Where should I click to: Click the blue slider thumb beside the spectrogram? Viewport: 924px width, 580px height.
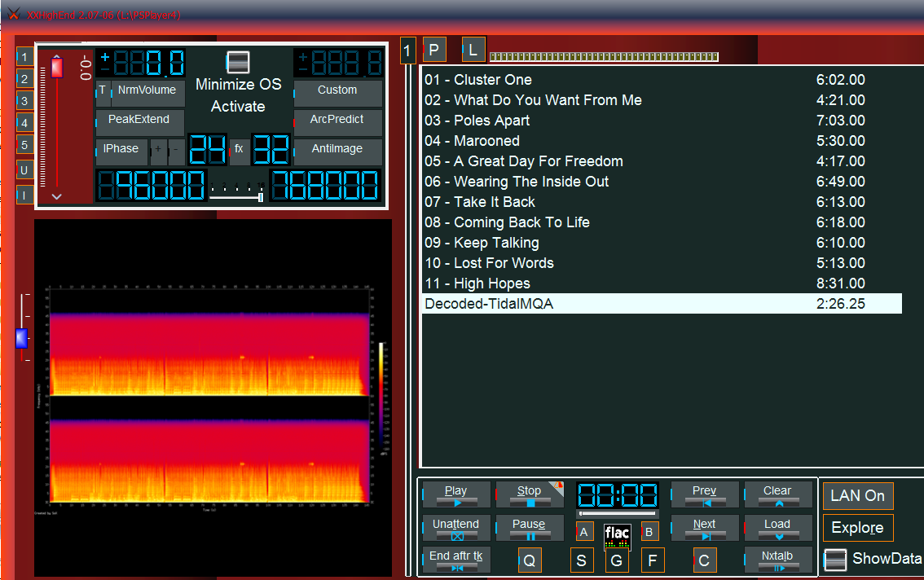(x=21, y=338)
